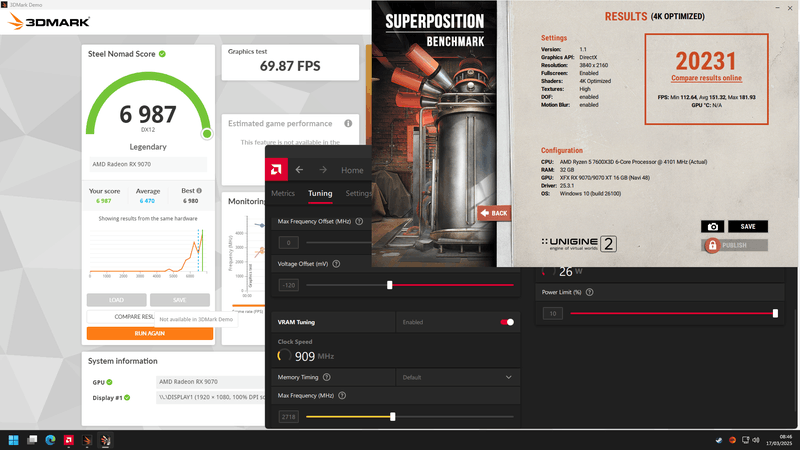Open the volume icon in system tray
This screenshot has width=800, height=450.
(756, 440)
